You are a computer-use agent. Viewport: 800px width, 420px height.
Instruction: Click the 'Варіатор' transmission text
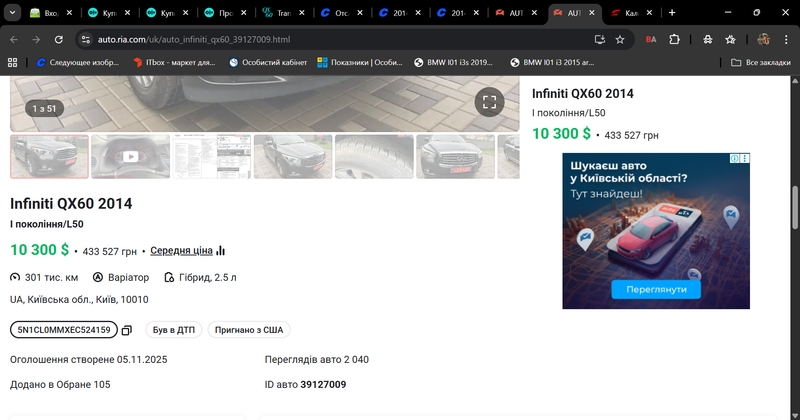(129, 278)
